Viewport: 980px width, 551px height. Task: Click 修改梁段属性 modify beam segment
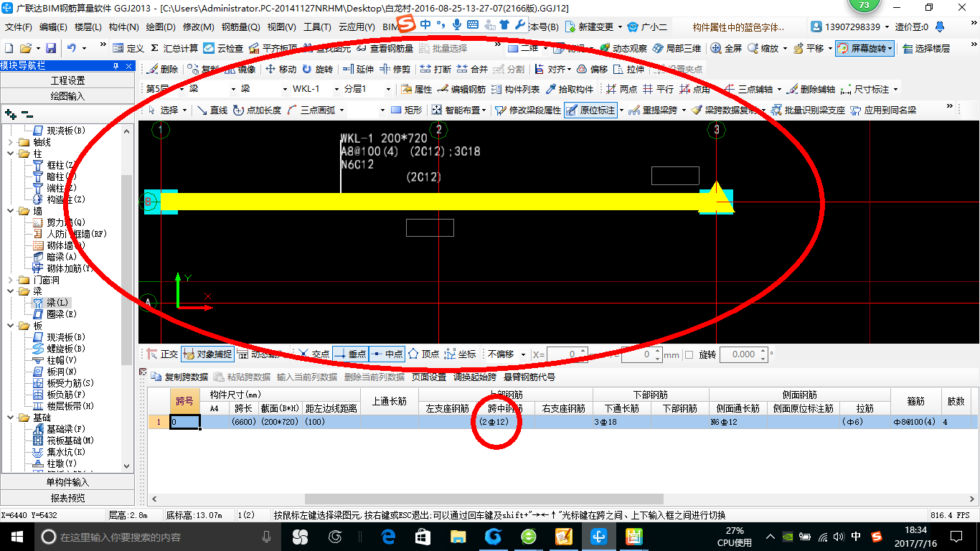tap(528, 110)
